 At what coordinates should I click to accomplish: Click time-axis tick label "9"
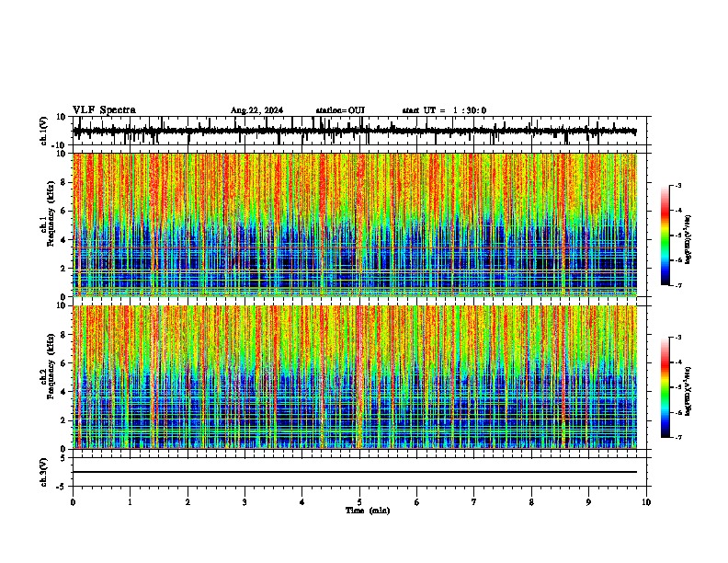[x=588, y=502]
